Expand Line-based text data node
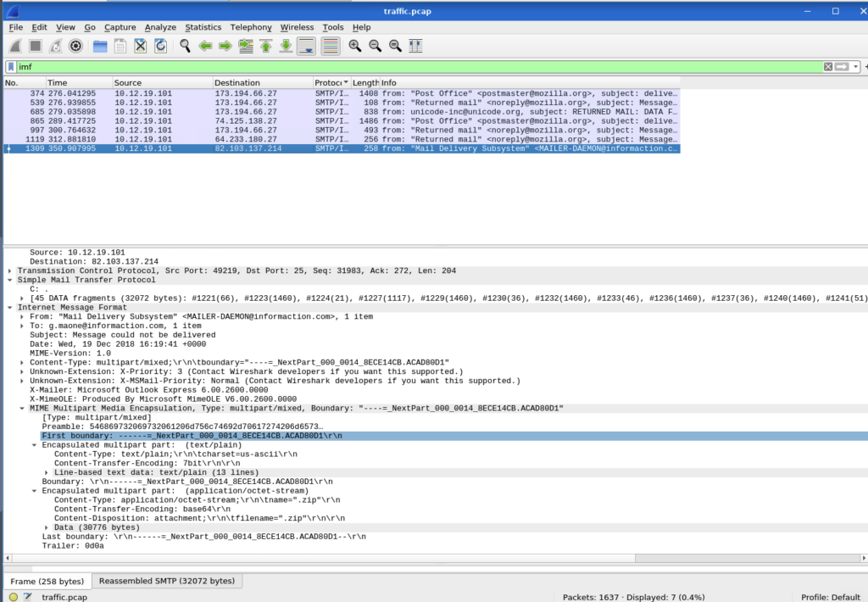Screen dimensions: 868x602 point(47,472)
